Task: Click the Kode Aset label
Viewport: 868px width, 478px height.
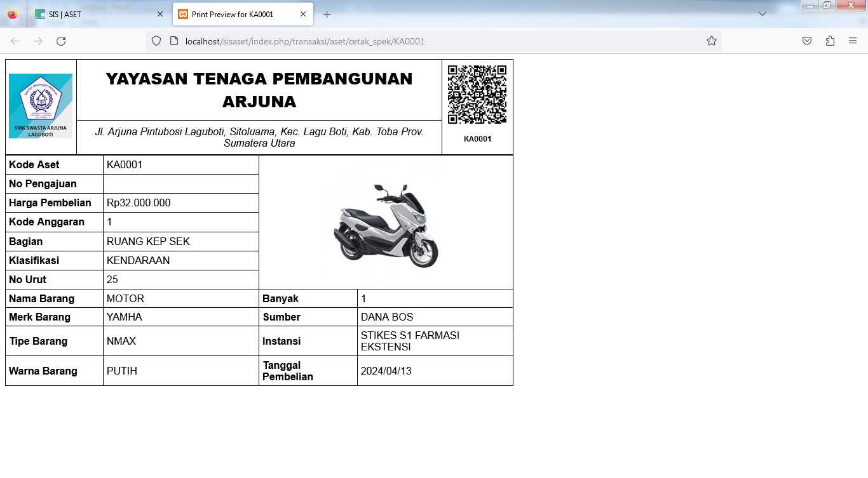Action: [x=34, y=165]
